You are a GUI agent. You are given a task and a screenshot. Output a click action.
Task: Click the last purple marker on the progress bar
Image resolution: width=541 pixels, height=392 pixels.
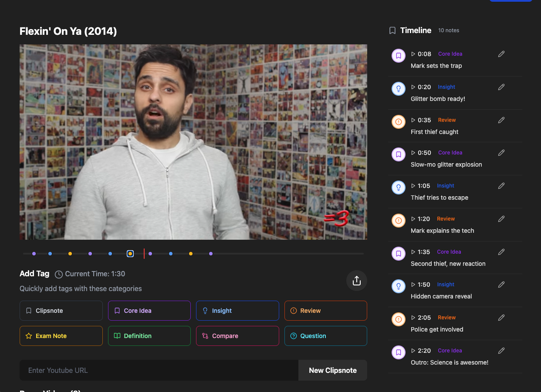tap(211, 254)
